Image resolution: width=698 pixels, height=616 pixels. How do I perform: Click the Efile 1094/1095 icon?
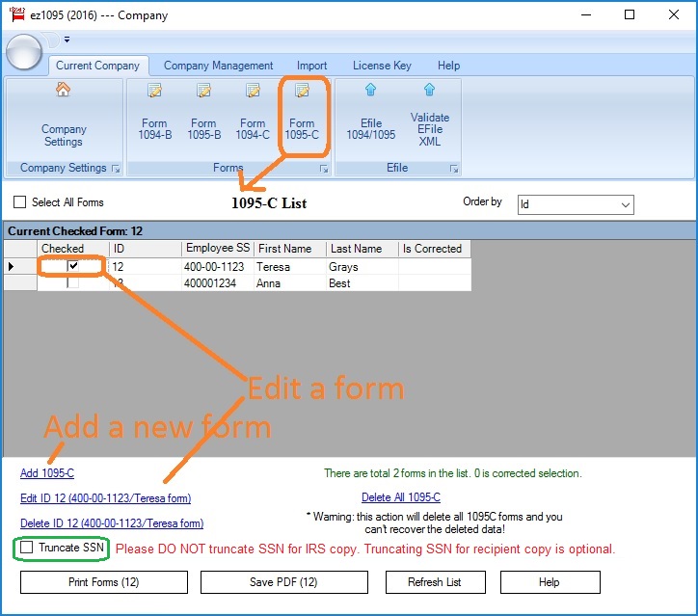(x=371, y=91)
